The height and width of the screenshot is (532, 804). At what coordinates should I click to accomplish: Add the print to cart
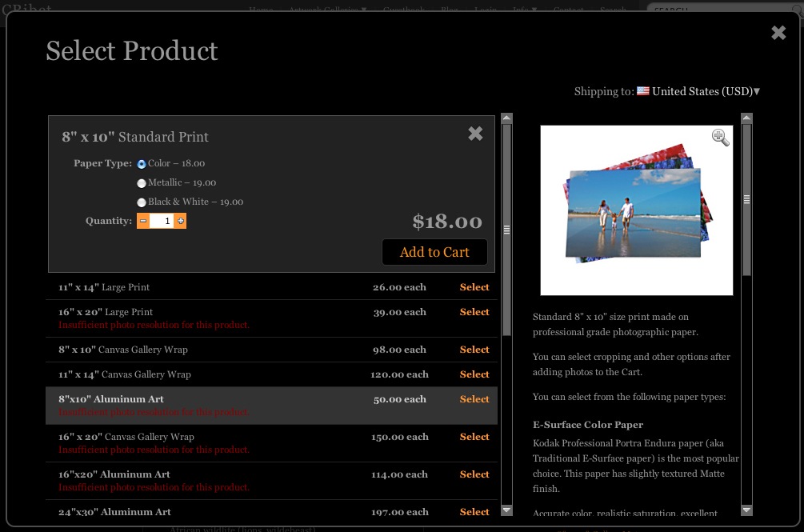[434, 252]
